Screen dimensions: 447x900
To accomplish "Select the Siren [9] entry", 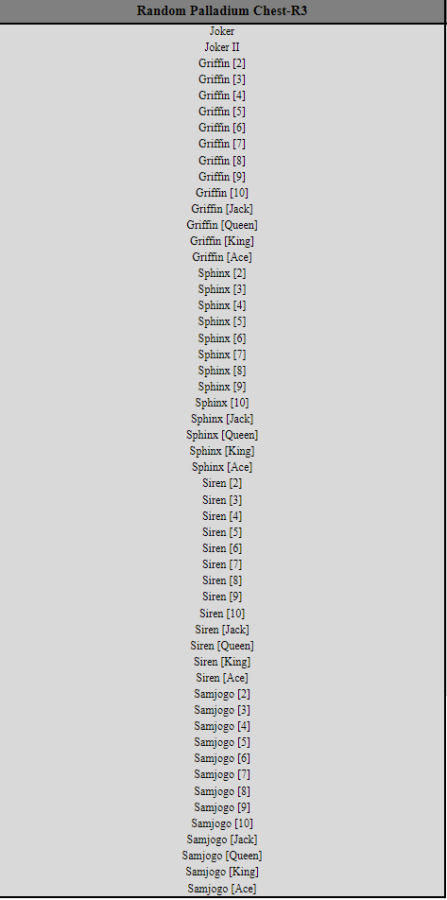I will (x=222, y=596).
